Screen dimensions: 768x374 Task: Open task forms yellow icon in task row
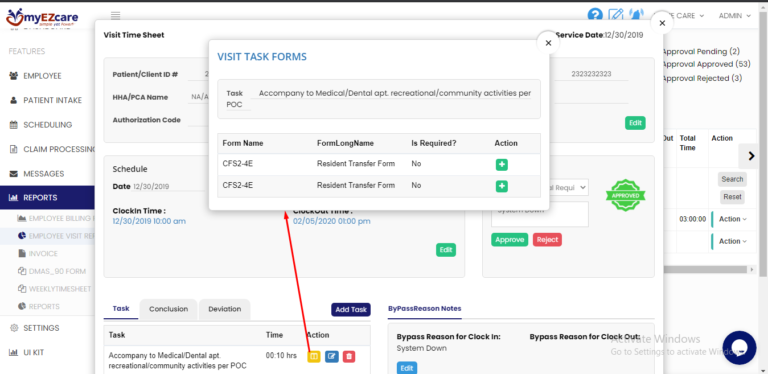(314, 356)
